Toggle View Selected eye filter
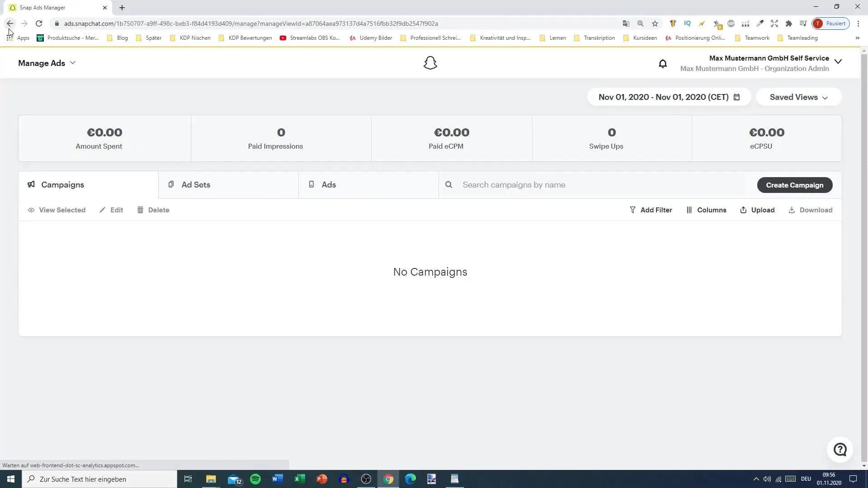Screen dimensions: 868x488 click(x=57, y=210)
